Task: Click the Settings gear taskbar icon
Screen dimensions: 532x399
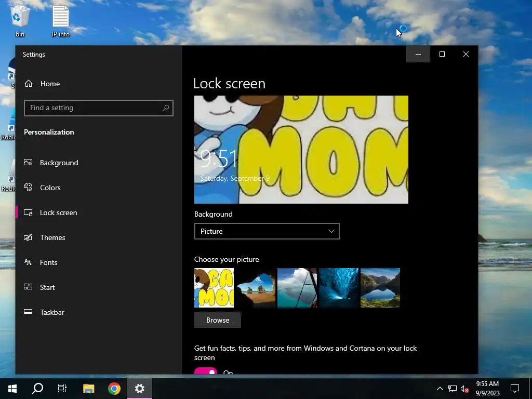Action: pyautogui.click(x=140, y=389)
